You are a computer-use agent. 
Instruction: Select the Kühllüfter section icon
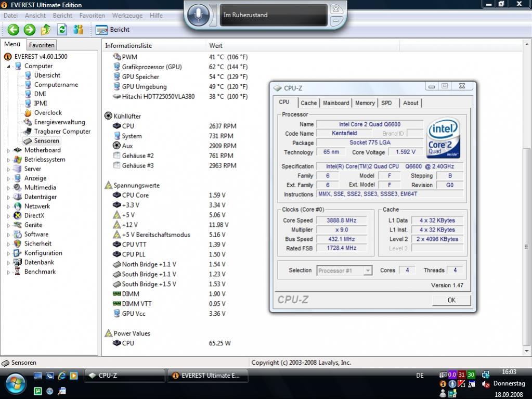(x=108, y=116)
